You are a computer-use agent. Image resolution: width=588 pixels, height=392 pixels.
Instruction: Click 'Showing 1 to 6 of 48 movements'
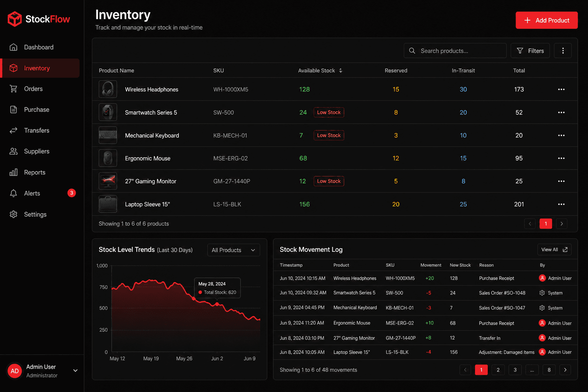coord(318,370)
